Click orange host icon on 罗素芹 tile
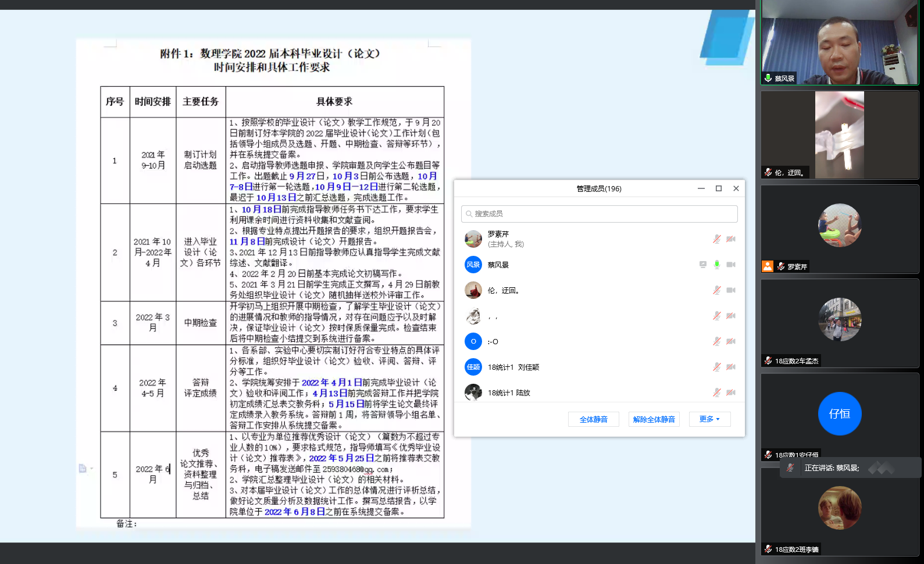The height and width of the screenshot is (564, 924). point(768,266)
